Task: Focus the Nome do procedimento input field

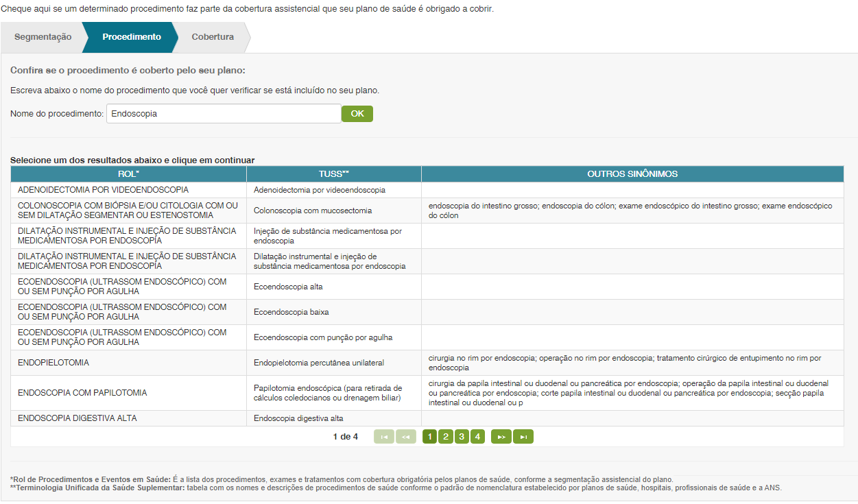Action: [x=224, y=114]
